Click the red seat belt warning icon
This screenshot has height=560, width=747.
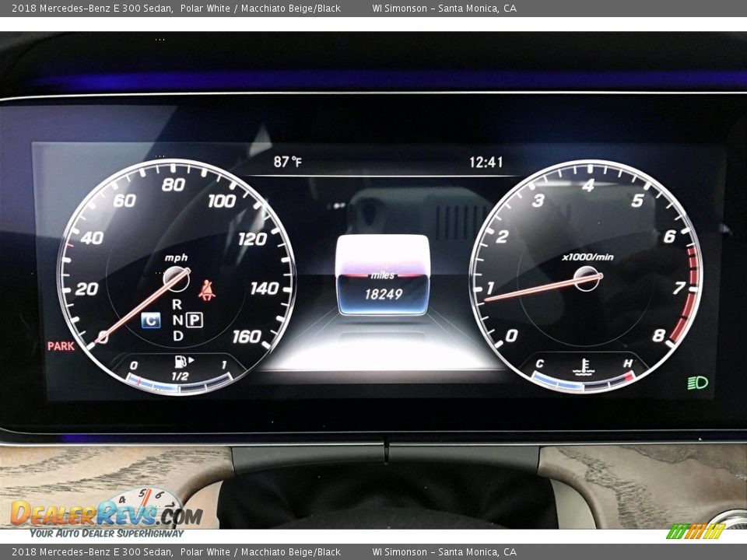207,290
